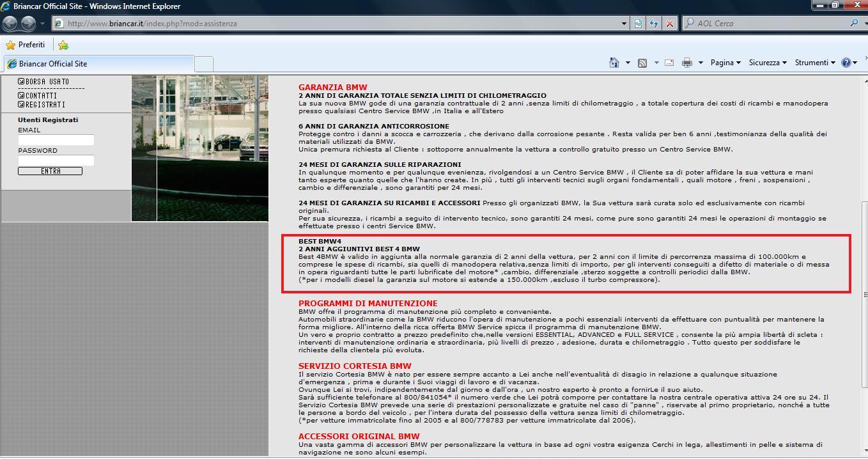868x459 pixels.
Task: Click the Read Mail envelope icon
Action: [x=669, y=63]
